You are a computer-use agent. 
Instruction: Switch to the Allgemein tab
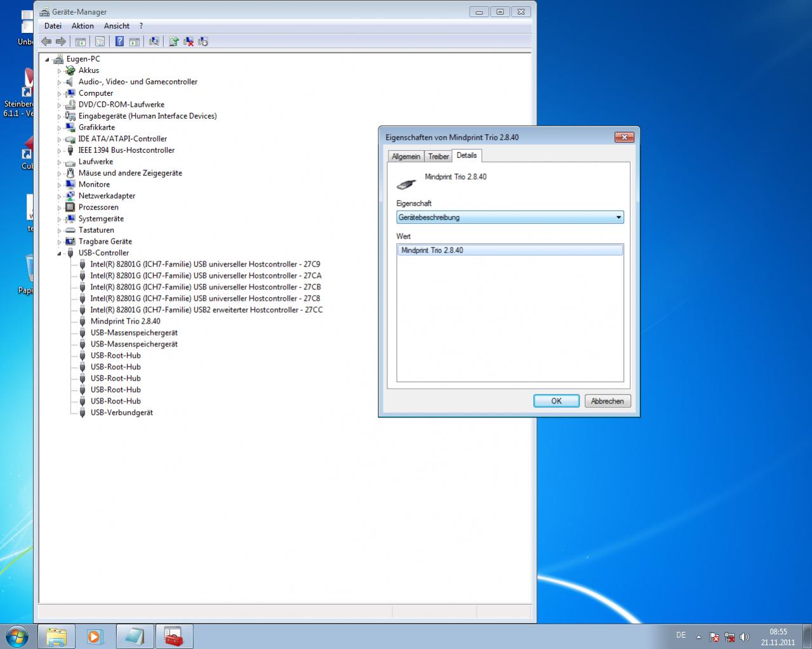406,157
